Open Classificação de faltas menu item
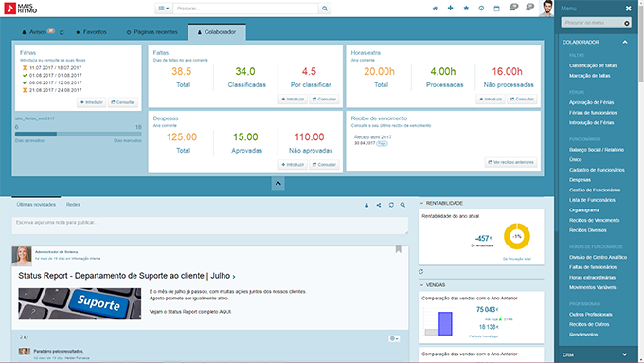 coord(593,65)
